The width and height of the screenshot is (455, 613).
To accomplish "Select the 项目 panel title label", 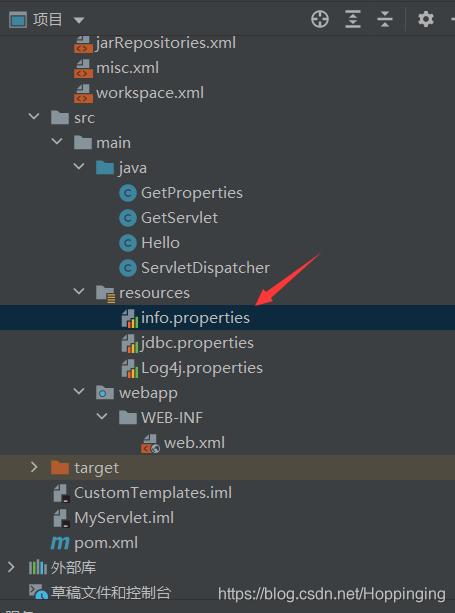I will 47,20.
